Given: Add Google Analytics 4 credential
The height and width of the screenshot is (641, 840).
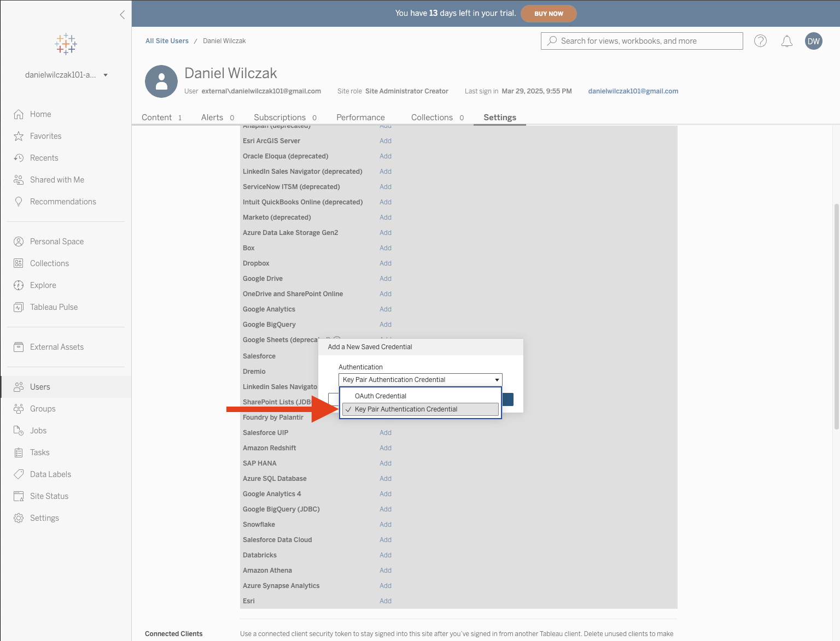Looking at the screenshot, I should (386, 494).
